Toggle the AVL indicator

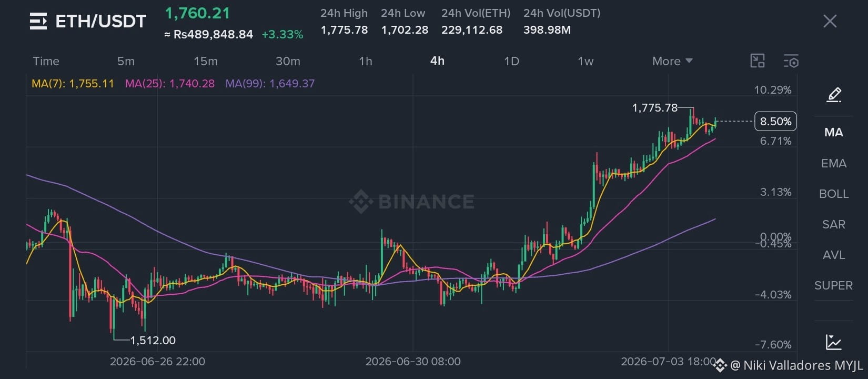[x=833, y=255]
